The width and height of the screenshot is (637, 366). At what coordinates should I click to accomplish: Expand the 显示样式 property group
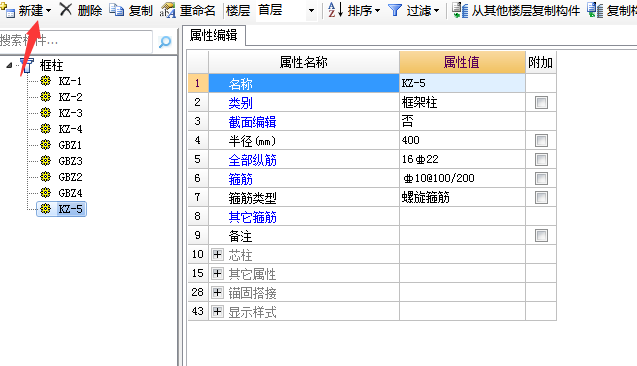click(217, 312)
